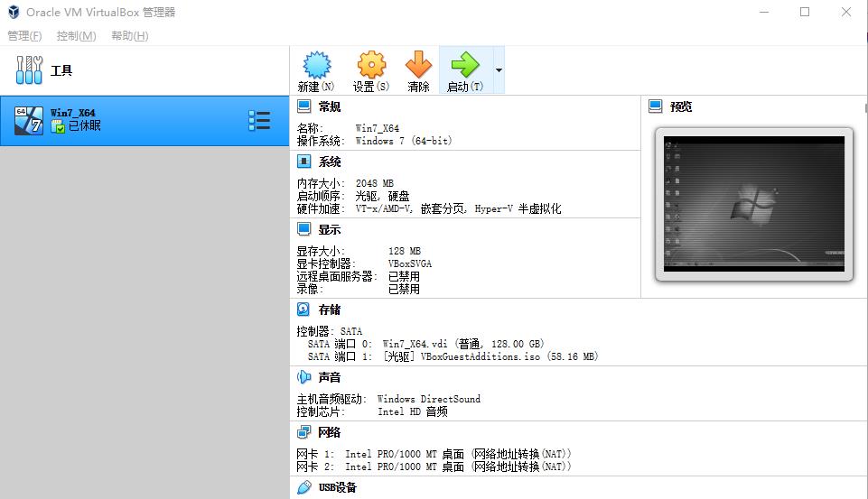868x499 pixels.
Task: Click the 新建(N) new VM icon
Action: point(317,65)
